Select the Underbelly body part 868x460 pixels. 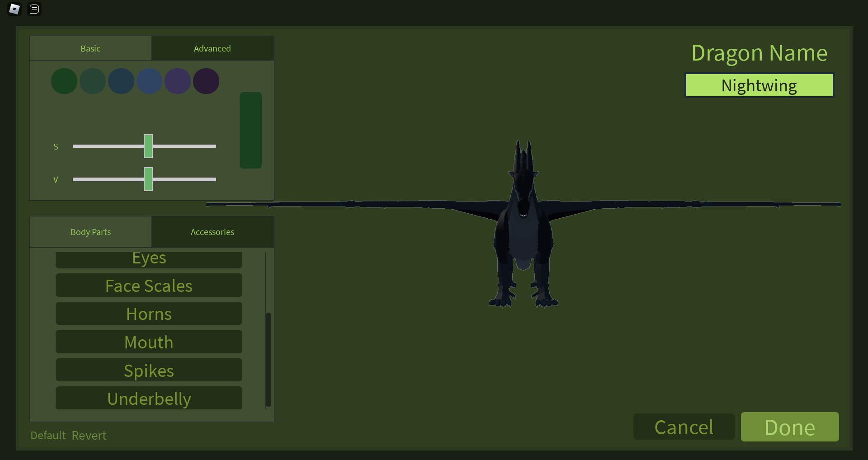149,398
